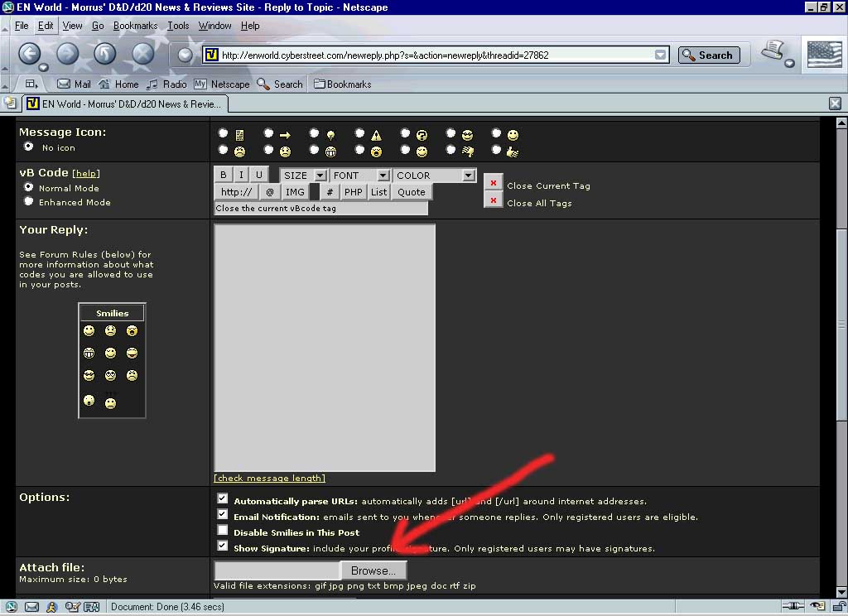
Task: Open the View menu
Action: pyautogui.click(x=73, y=26)
